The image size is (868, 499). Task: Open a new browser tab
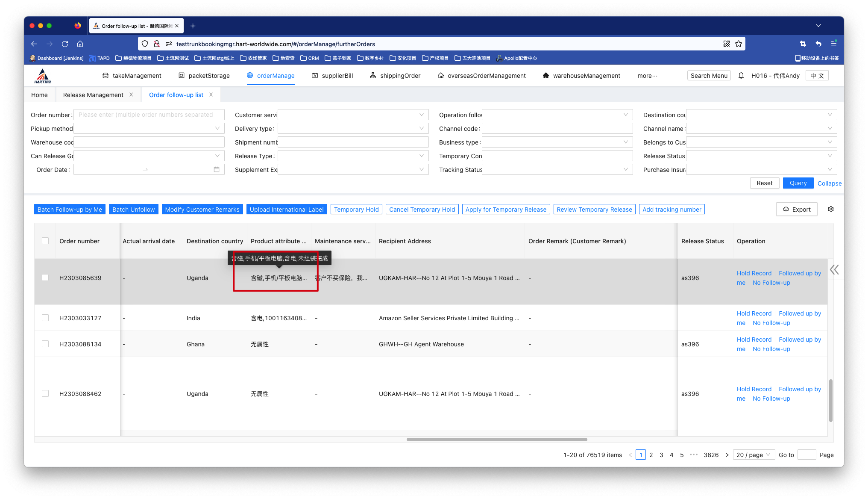(x=193, y=26)
